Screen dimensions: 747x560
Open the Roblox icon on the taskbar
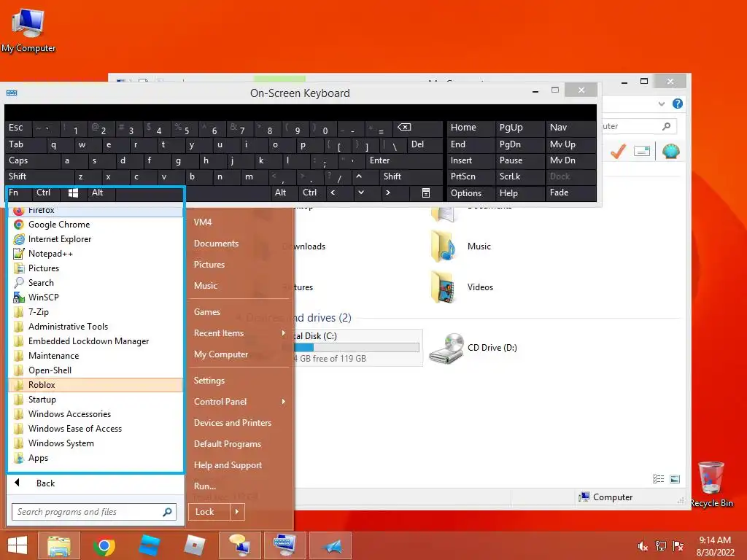(x=194, y=545)
